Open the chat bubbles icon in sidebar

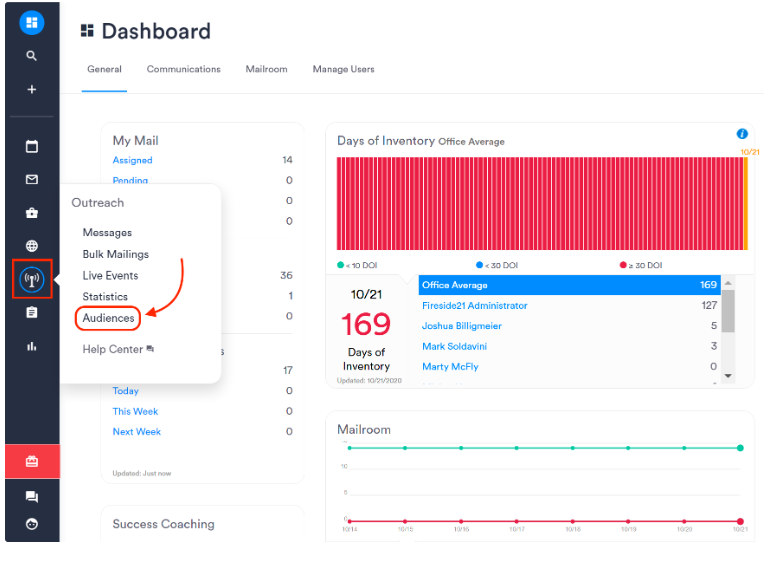pos(31,497)
